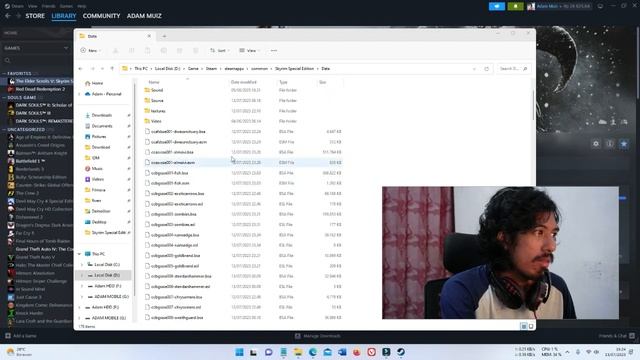This screenshot has width=640, height=360.
Task: Open the See more ellipsis menu in Explorer
Action: point(274,50)
